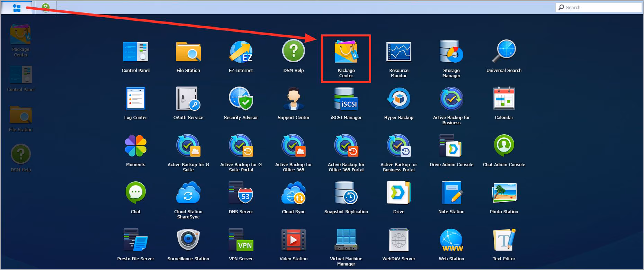
Task: Launch Control Panel from the main menu grid
Action: point(136,57)
